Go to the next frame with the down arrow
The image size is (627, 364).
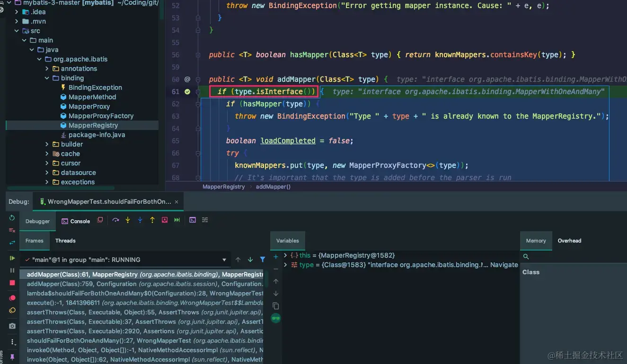pos(250,260)
